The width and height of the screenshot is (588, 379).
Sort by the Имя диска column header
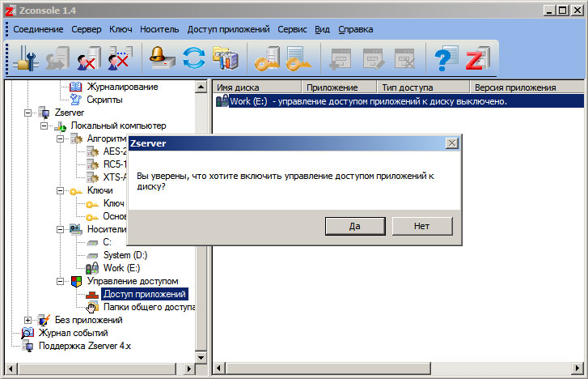pyautogui.click(x=257, y=87)
